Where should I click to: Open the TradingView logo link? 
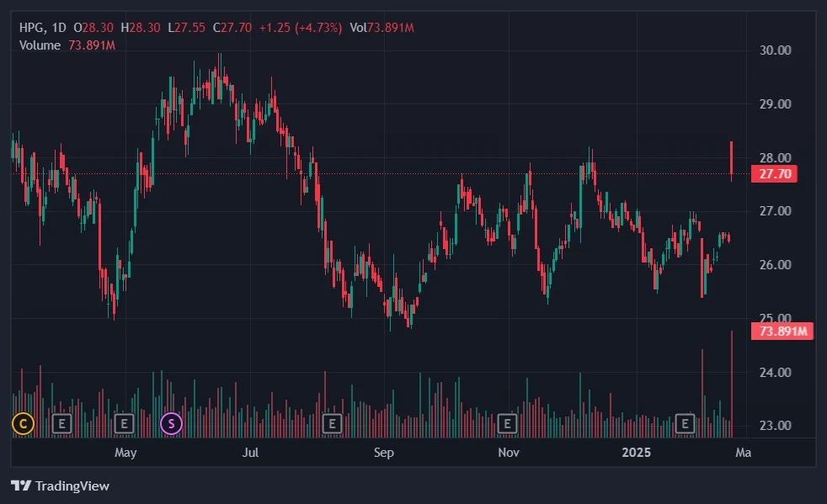60,485
